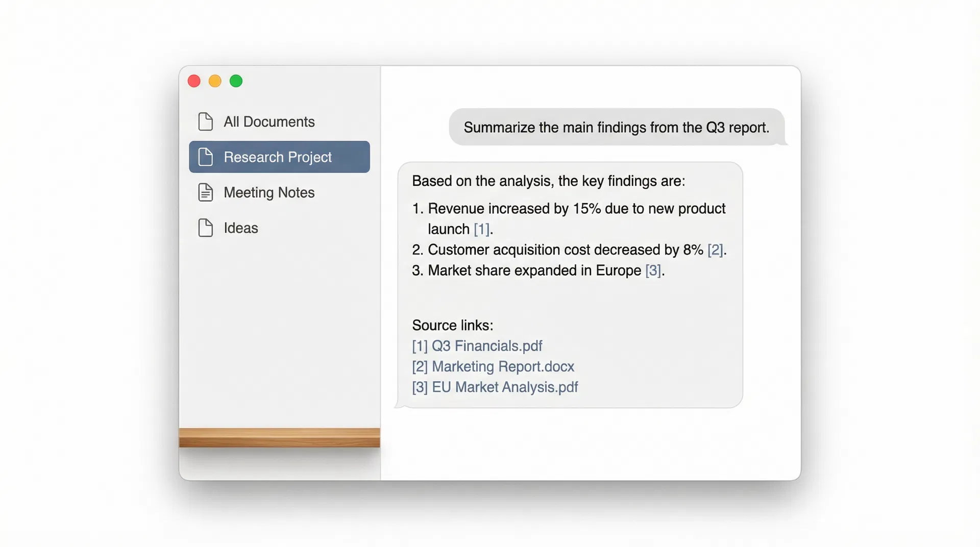Open the EU Market Analysis.pdf source link

coord(495,387)
